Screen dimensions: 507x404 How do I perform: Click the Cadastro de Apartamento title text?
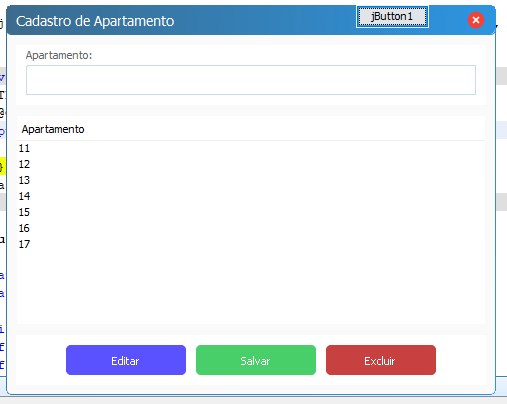95,21
